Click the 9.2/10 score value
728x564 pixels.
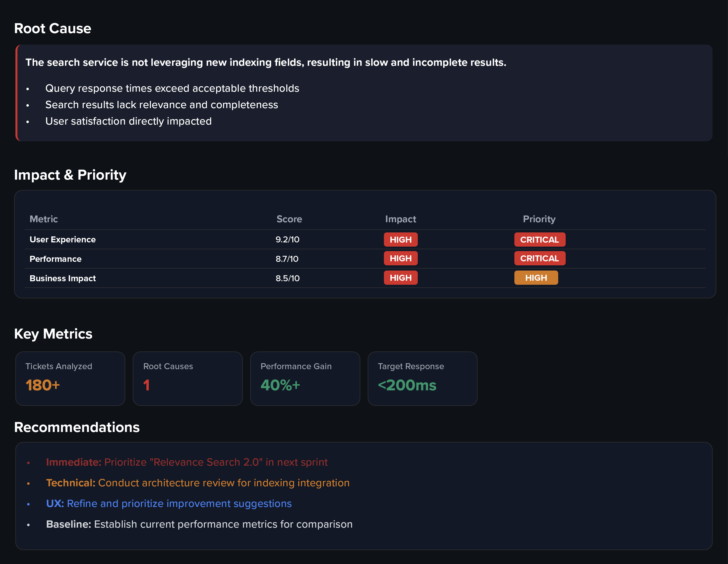click(287, 239)
